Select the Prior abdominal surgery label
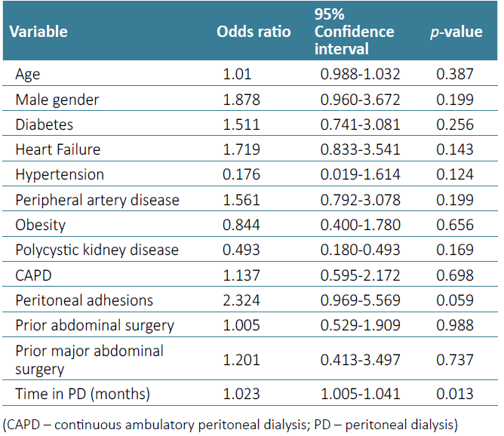 [94, 325]
